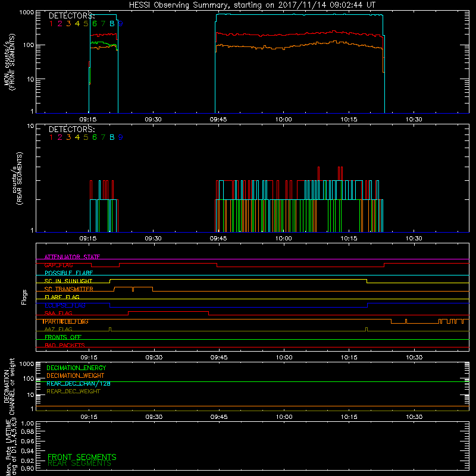Click the DETECTORS: legend heading in the front segments panel

(x=72, y=16)
